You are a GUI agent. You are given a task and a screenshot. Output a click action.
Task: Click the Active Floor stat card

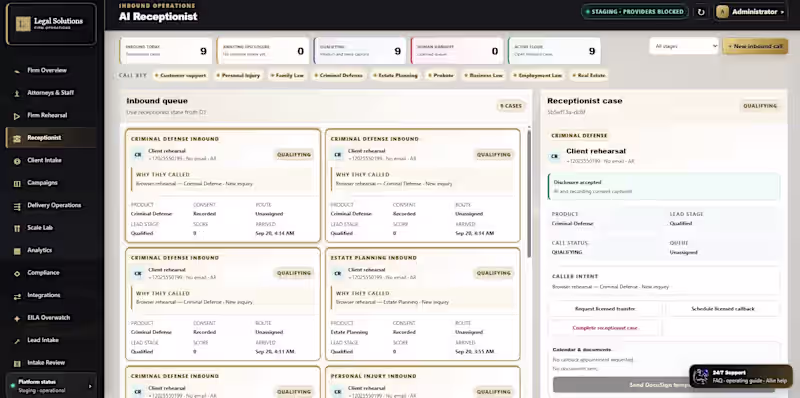[x=554, y=51]
